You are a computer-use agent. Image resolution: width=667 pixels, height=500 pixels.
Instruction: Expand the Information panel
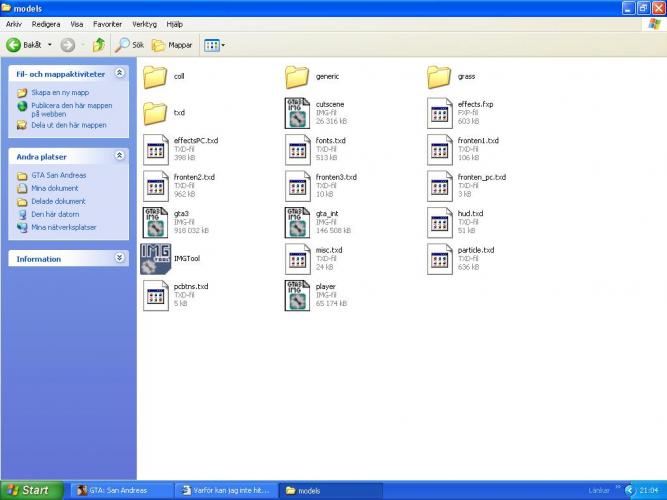[x=119, y=258]
